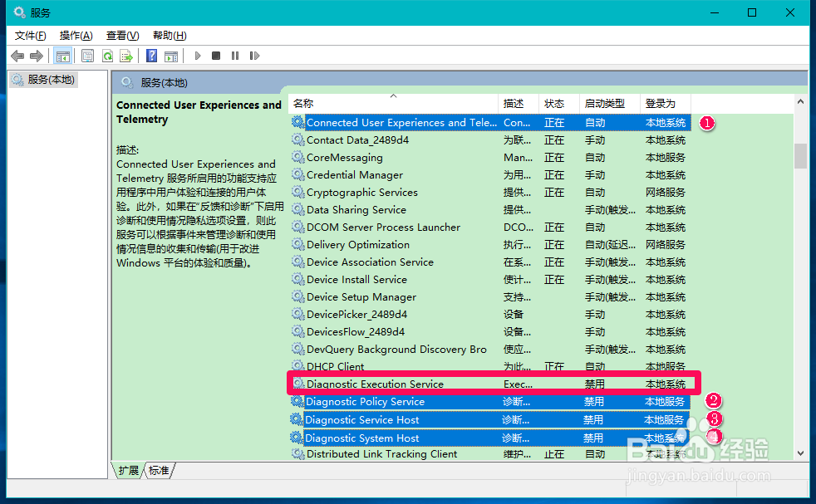816x504 pixels.
Task: Click the icon in the 服务(本地) pane header
Action: point(127,82)
